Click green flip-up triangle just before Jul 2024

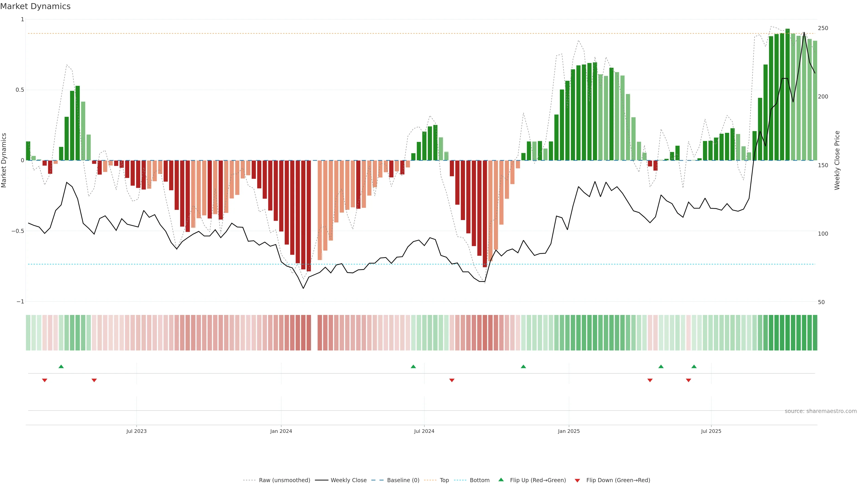(x=413, y=366)
